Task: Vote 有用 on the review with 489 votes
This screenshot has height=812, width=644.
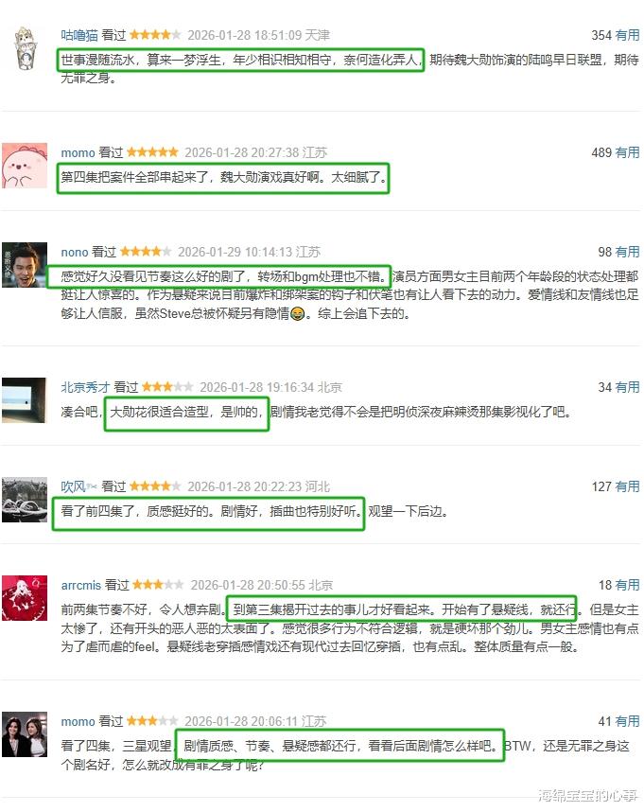Action: point(627,152)
